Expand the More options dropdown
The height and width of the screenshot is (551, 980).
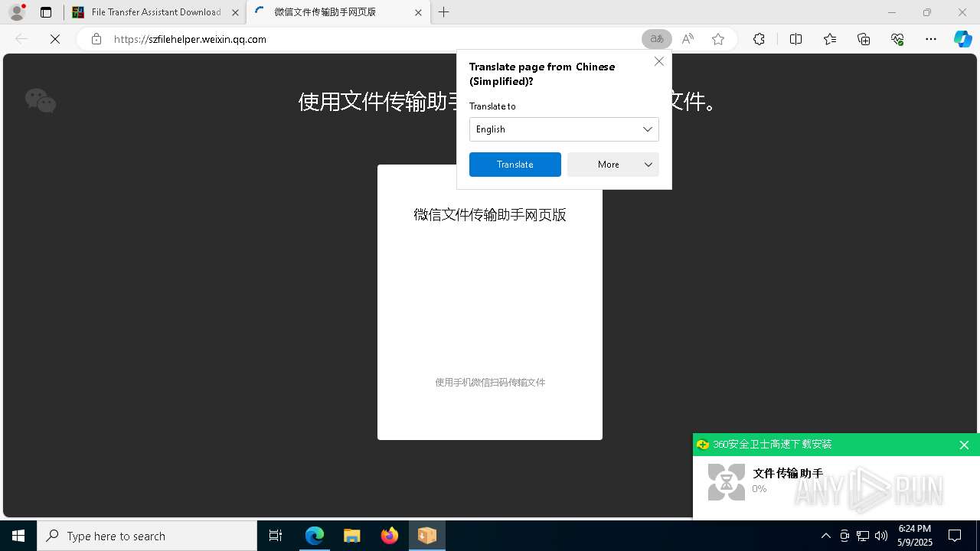(x=613, y=165)
